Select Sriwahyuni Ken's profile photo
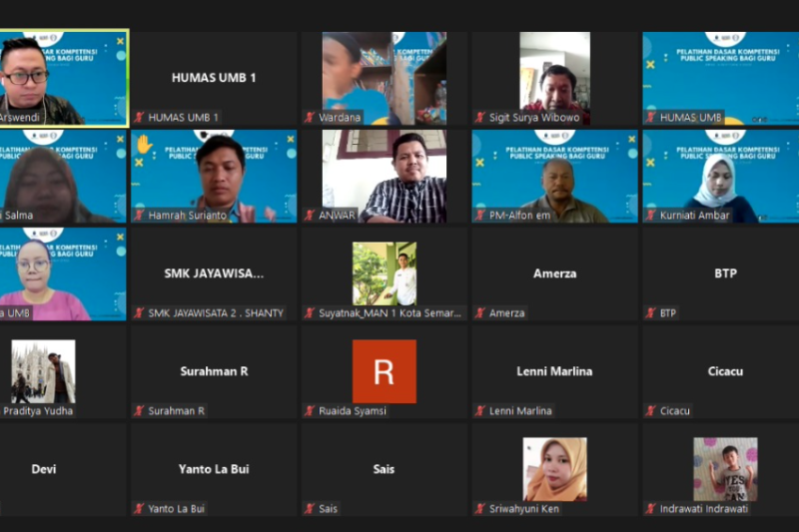 coord(554,469)
